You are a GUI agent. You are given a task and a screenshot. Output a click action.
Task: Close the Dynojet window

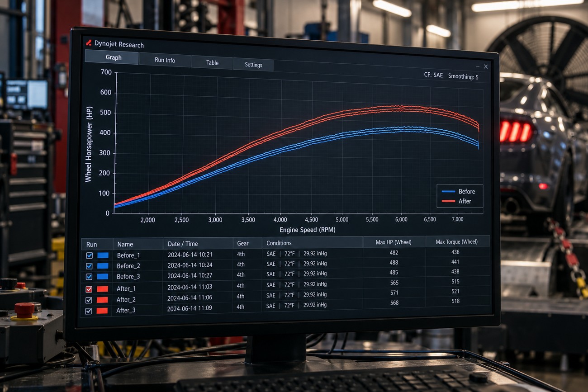tap(486, 66)
